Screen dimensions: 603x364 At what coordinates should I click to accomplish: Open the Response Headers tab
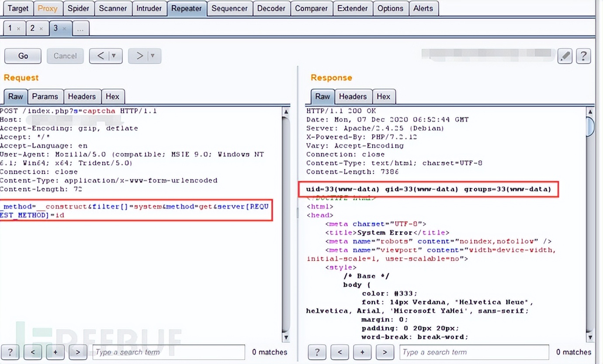(x=353, y=96)
